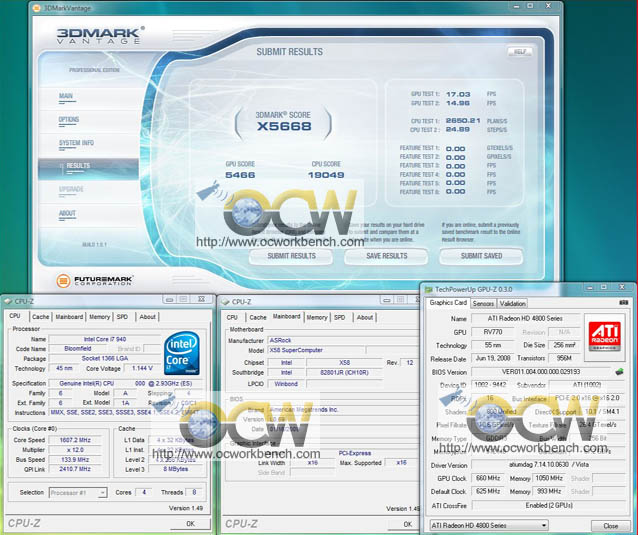638x535 pixels.
Task: Click the ATI Radeon logo in GPU-Z
Action: [605, 336]
